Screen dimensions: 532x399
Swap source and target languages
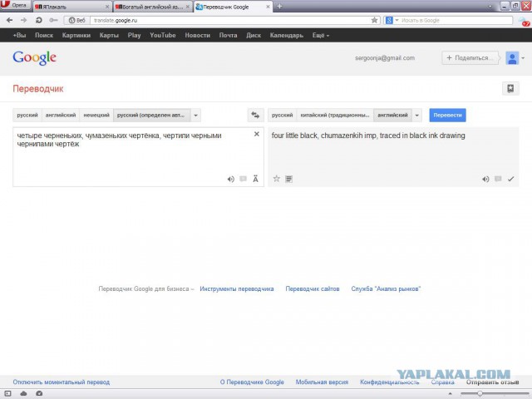point(255,116)
